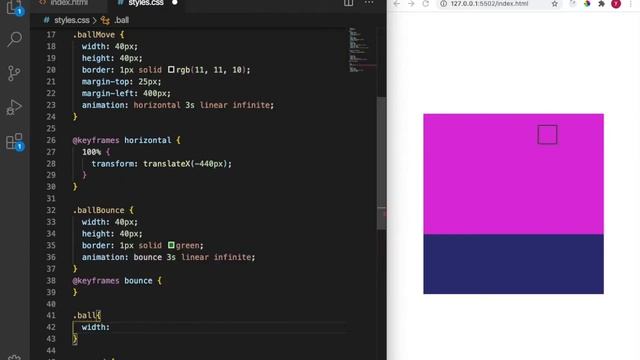The width and height of the screenshot is (640, 360).
Task: Click line number 41 in the gutter
Action: coord(51,316)
